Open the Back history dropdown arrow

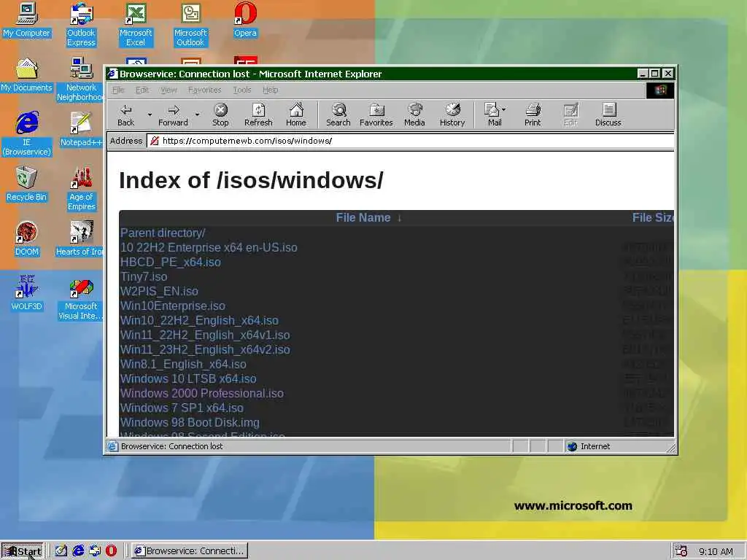click(149, 114)
